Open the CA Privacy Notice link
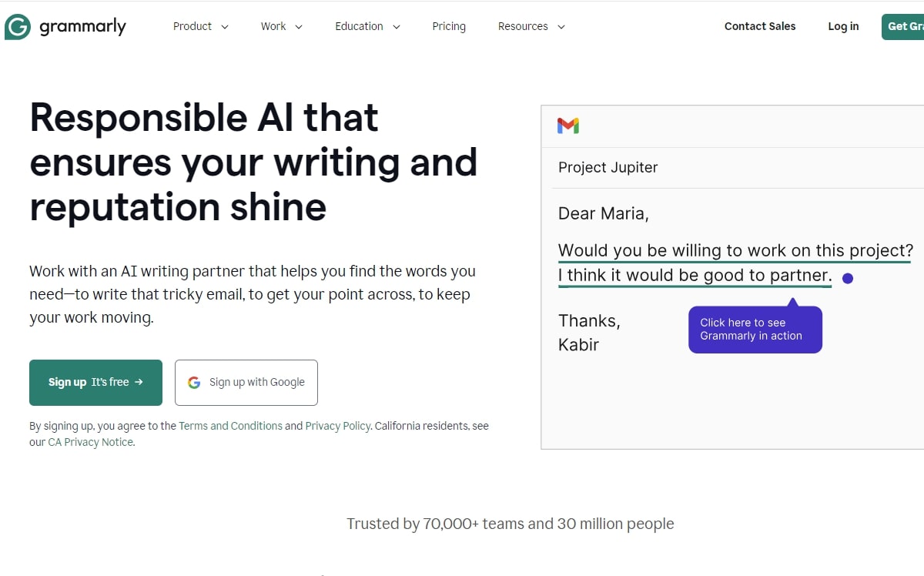The width and height of the screenshot is (924, 576). (x=91, y=442)
